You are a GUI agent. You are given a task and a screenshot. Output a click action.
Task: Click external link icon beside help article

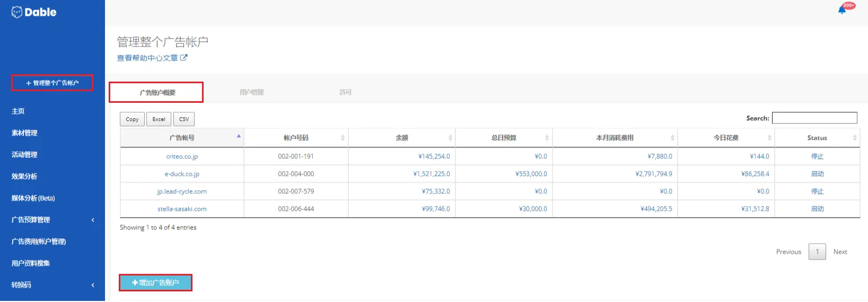coord(183,58)
